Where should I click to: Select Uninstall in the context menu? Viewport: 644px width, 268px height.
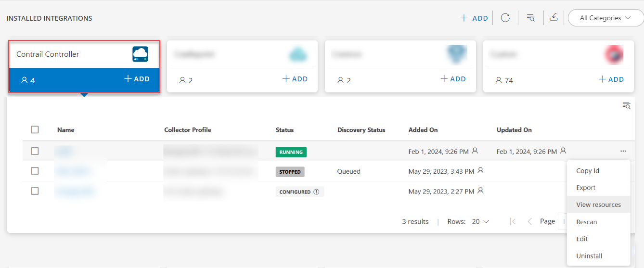[x=589, y=256]
